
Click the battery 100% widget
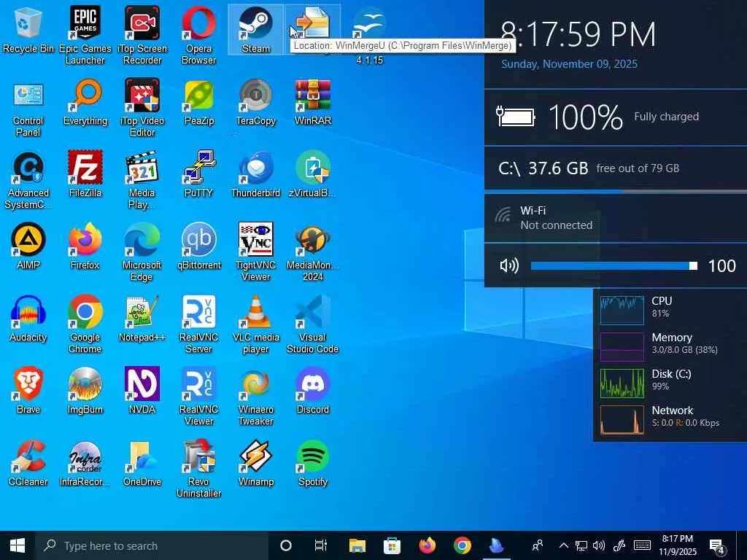point(616,117)
